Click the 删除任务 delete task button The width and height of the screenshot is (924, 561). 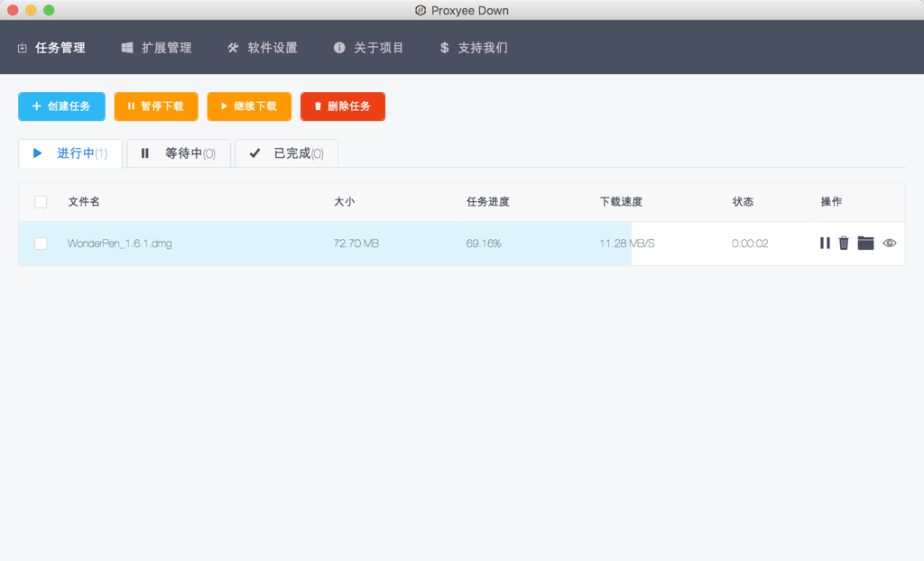point(343,106)
